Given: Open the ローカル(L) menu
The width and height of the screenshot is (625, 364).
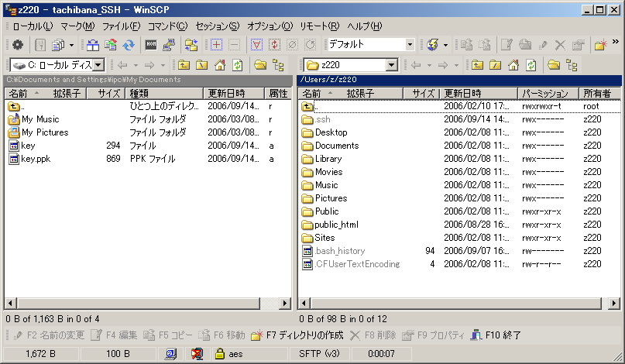Looking at the screenshot, I should pyautogui.click(x=33, y=26).
